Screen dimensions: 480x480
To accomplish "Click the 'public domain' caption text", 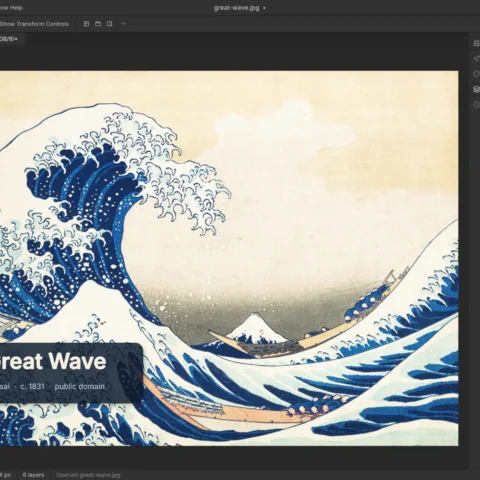I will (80, 386).
